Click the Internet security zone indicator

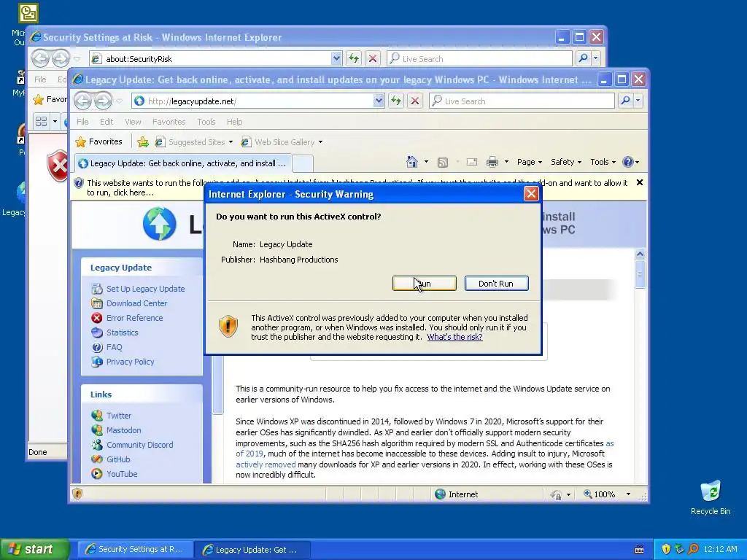456,494
